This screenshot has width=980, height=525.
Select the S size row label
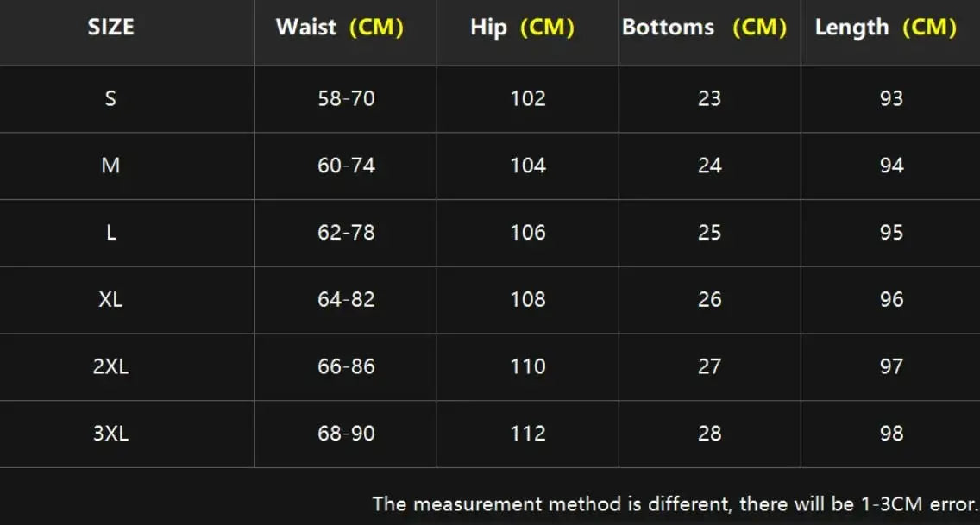click(110, 98)
